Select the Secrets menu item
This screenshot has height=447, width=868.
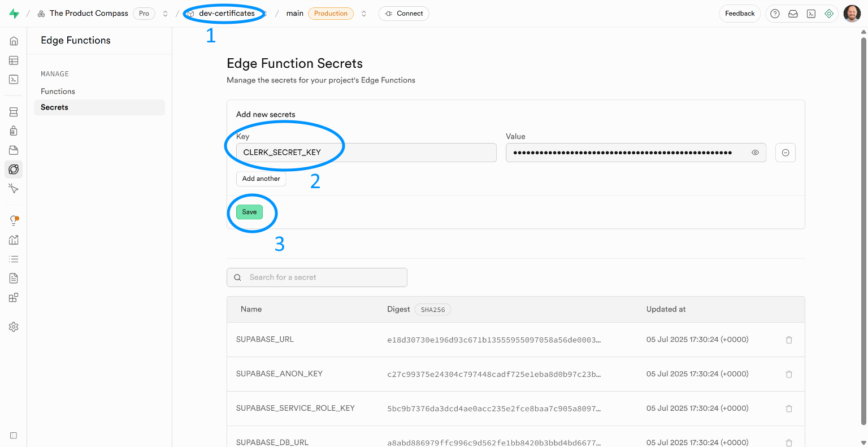tap(54, 107)
